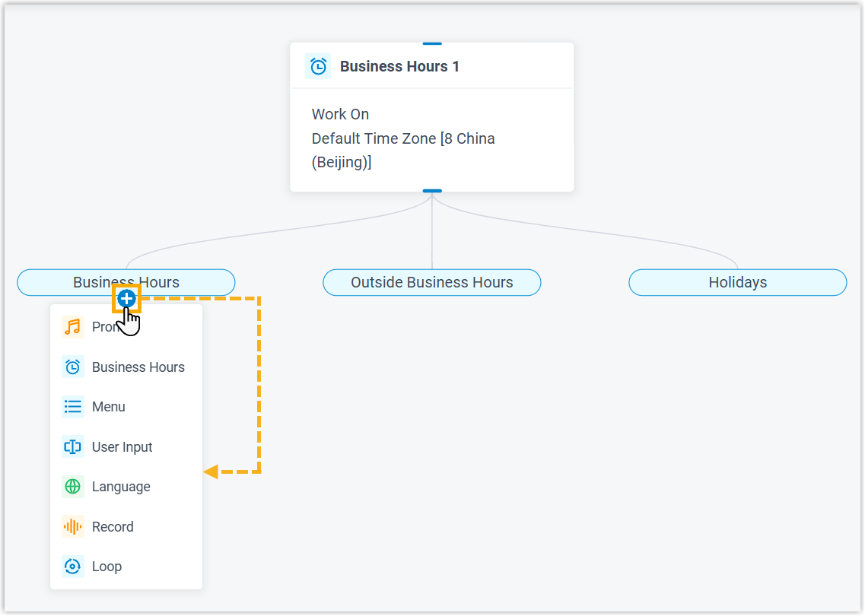Select the Holidays branch
865x616 pixels.
click(x=737, y=282)
